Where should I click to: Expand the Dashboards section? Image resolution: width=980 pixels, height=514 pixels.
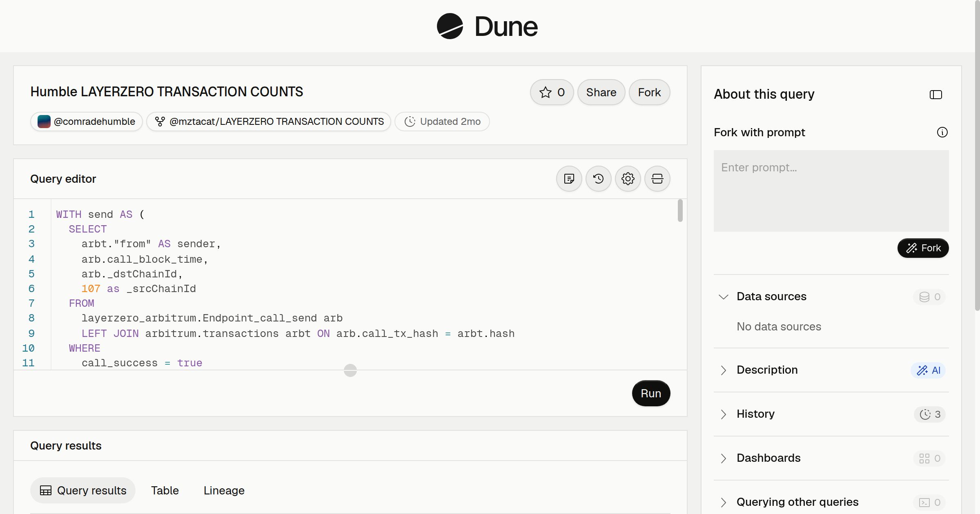(724, 458)
